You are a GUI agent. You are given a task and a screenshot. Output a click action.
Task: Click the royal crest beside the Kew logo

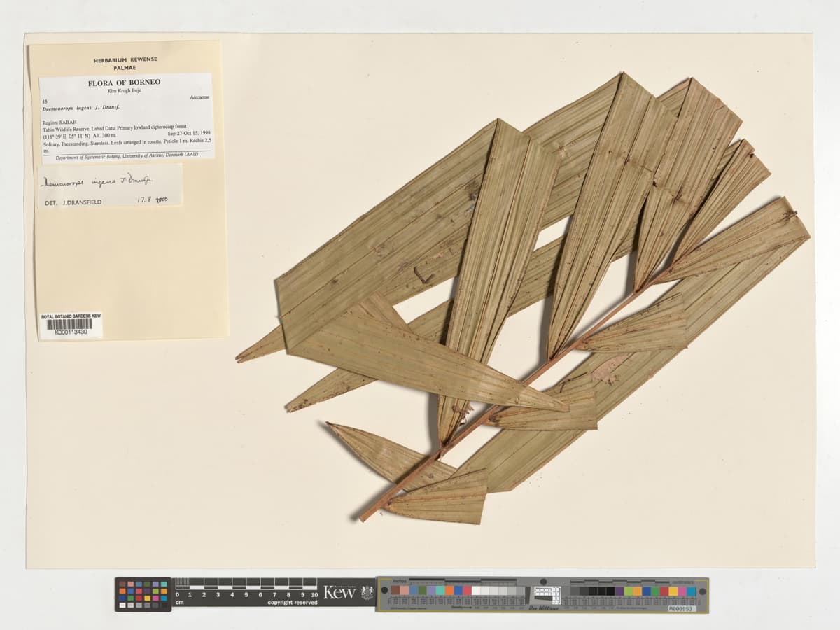[367, 592]
